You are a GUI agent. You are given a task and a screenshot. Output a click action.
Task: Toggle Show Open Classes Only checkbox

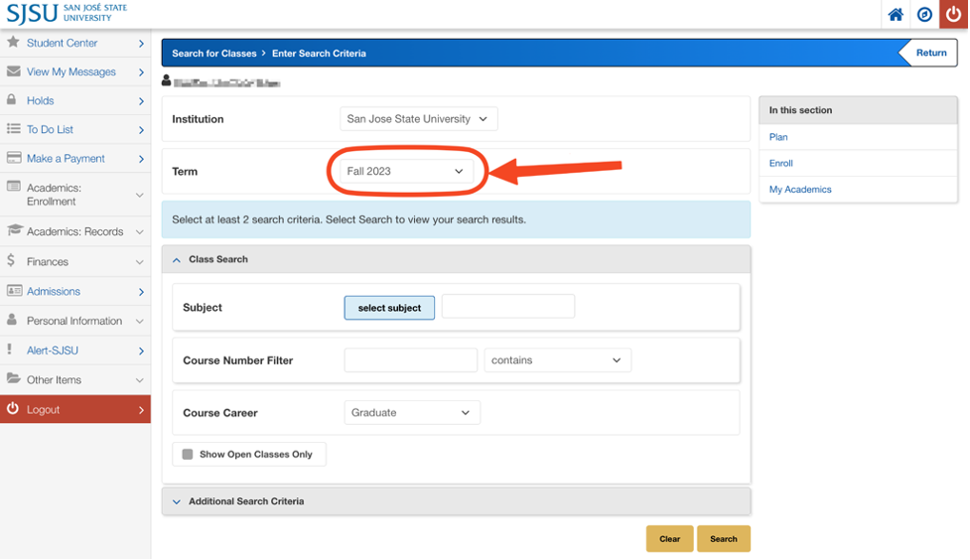[188, 455]
